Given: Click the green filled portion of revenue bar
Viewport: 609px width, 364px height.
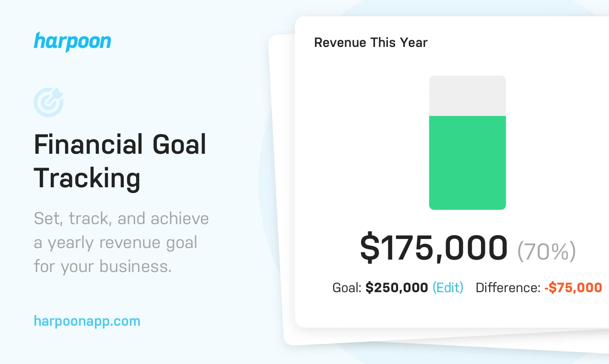Looking at the screenshot, I should (467, 163).
